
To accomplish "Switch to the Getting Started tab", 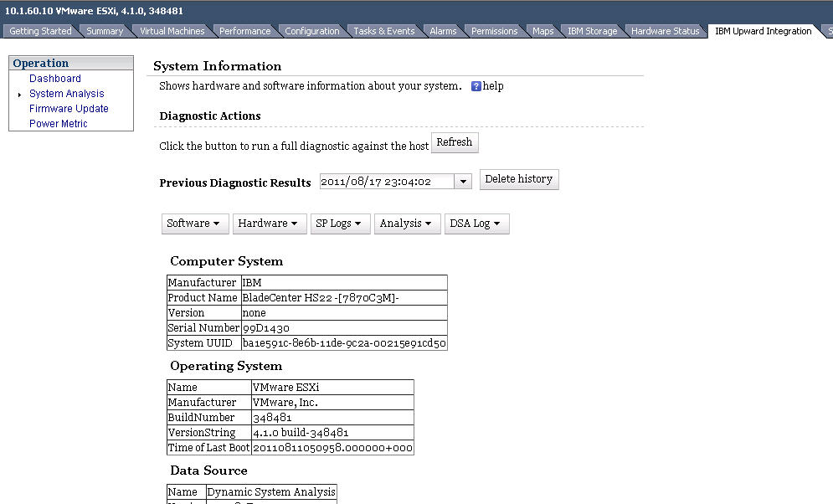I will [40, 31].
